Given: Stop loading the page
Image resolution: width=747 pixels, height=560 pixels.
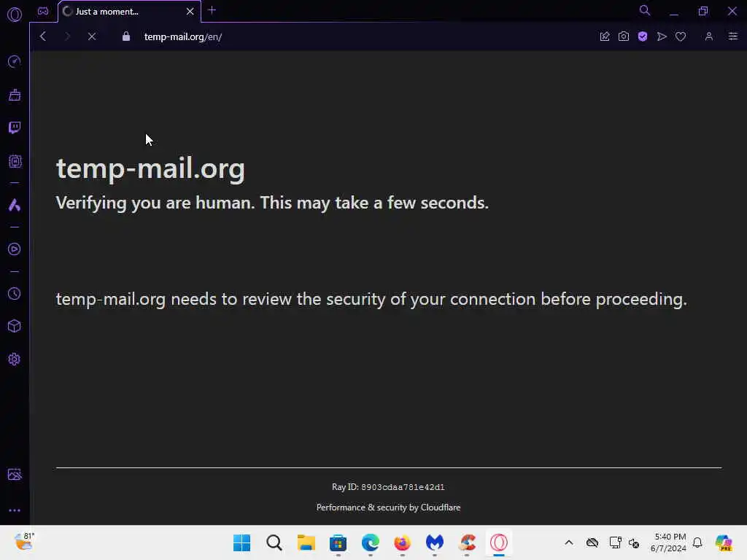Looking at the screenshot, I should point(92,36).
